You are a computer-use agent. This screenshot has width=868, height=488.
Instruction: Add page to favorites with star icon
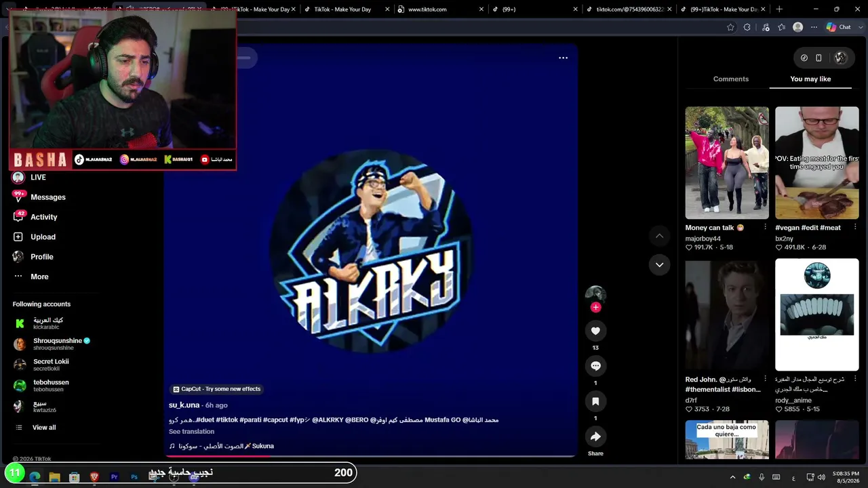click(x=730, y=27)
